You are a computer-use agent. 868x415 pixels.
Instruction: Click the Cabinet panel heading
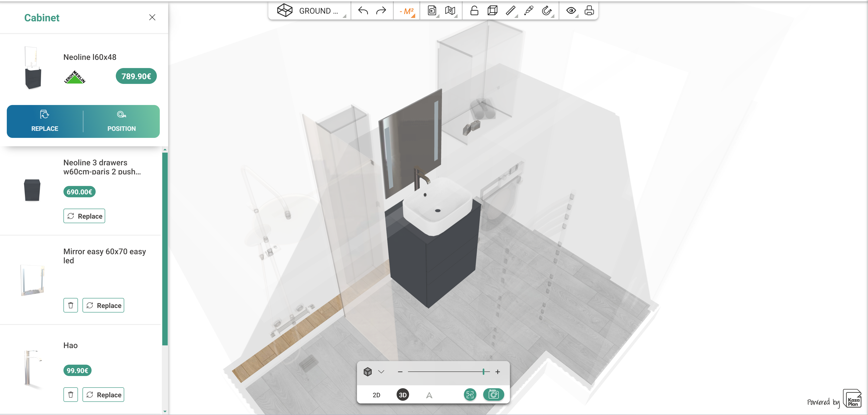[42, 17]
